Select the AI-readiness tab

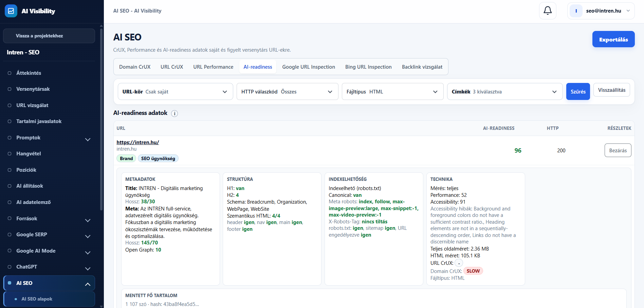tap(258, 67)
